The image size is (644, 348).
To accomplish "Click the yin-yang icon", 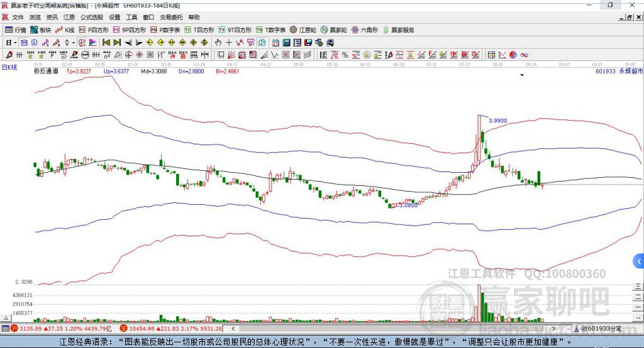I will tap(513, 55).
